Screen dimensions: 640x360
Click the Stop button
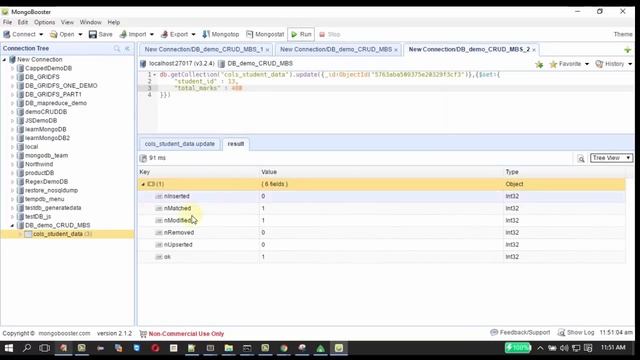click(330, 34)
